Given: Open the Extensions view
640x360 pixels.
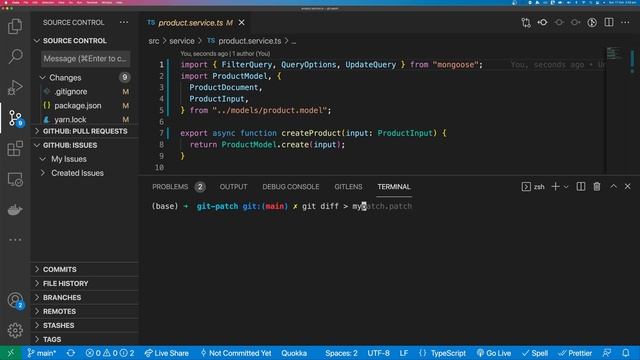Looking at the screenshot, I should point(15,149).
